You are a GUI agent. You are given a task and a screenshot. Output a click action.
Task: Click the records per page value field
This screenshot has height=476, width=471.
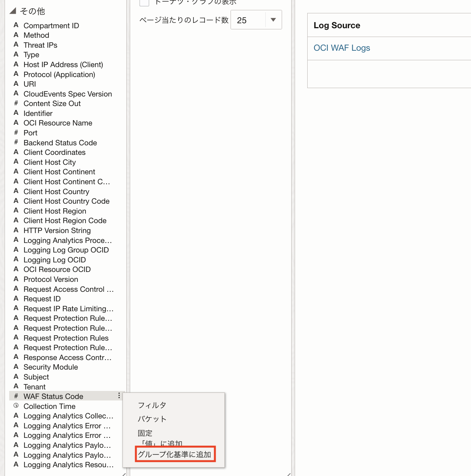pyautogui.click(x=248, y=20)
